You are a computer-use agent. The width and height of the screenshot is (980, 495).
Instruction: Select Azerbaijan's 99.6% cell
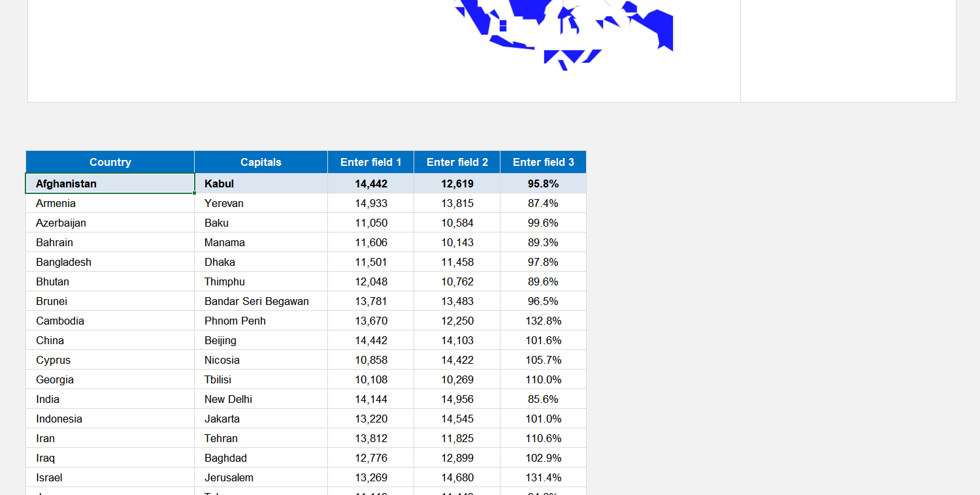click(543, 223)
